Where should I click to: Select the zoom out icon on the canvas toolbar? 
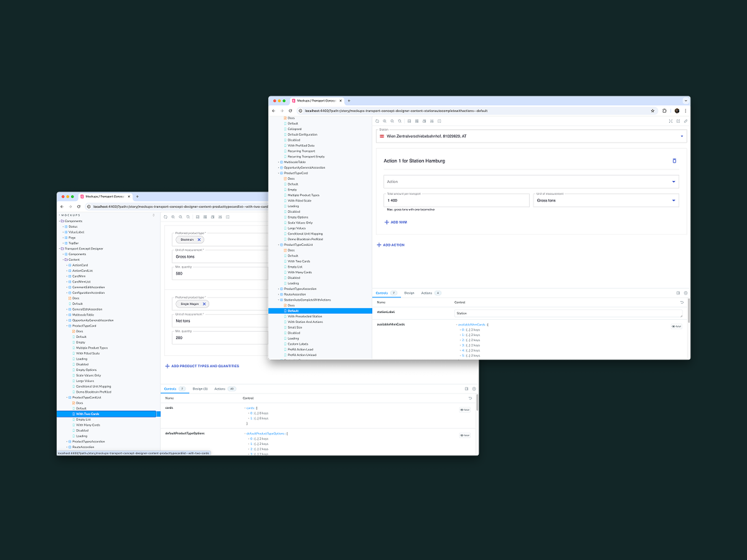(392, 121)
